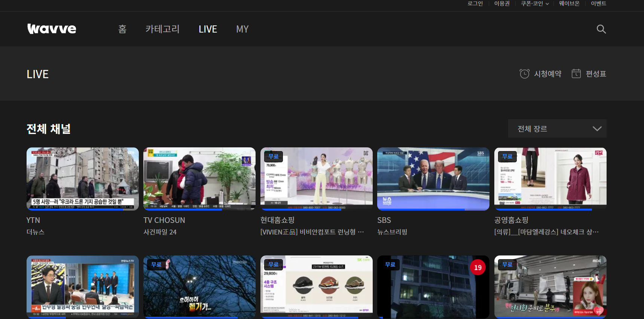Click the 무료 badge on 현대홈쇼핑 thumbnail
The image size is (644, 319).
(273, 156)
